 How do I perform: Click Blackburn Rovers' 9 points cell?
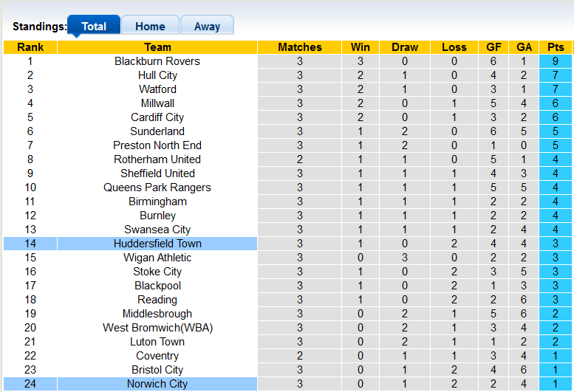tap(556, 61)
